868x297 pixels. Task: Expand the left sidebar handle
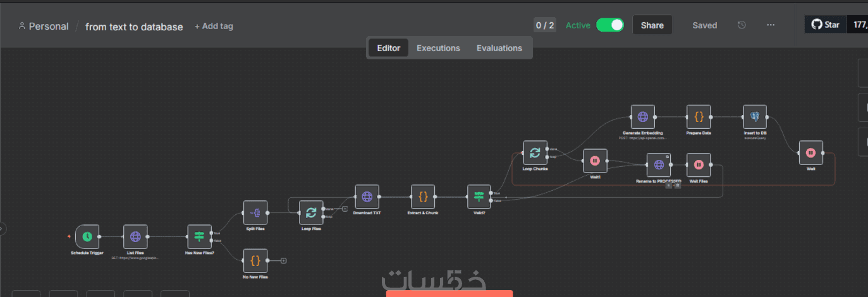(3, 229)
